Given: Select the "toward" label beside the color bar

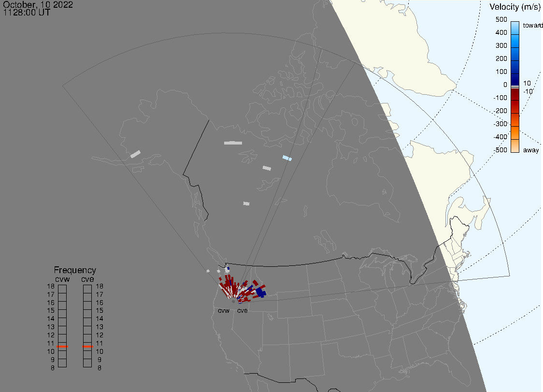Looking at the screenshot, I should [532, 25].
